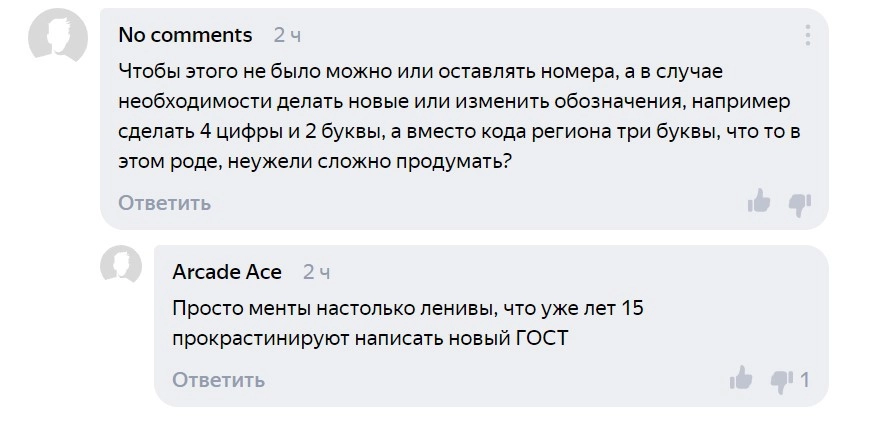Click the dislike count on Arcade Ace's reply
The height and width of the screenshot is (421, 870).
pyautogui.click(x=805, y=380)
